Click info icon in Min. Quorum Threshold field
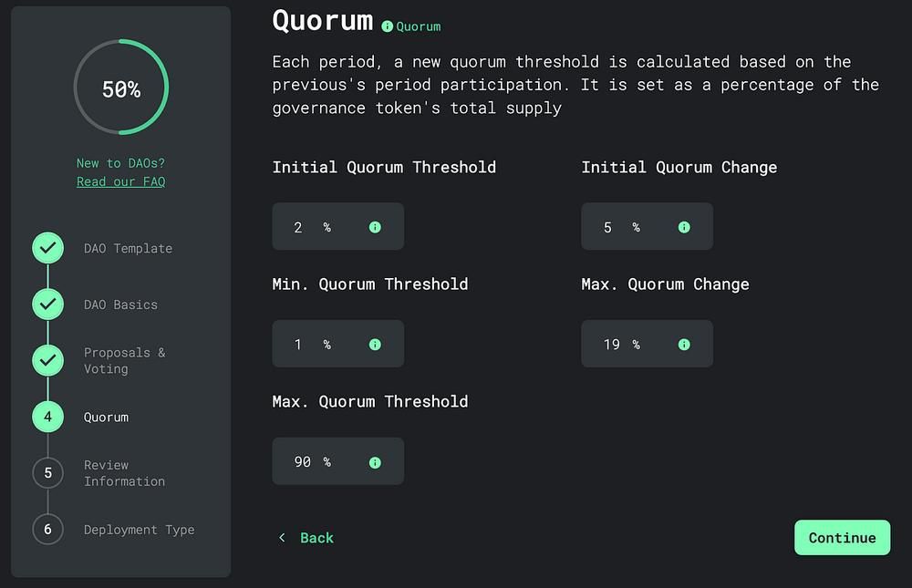The width and height of the screenshot is (912, 588). [x=375, y=345]
